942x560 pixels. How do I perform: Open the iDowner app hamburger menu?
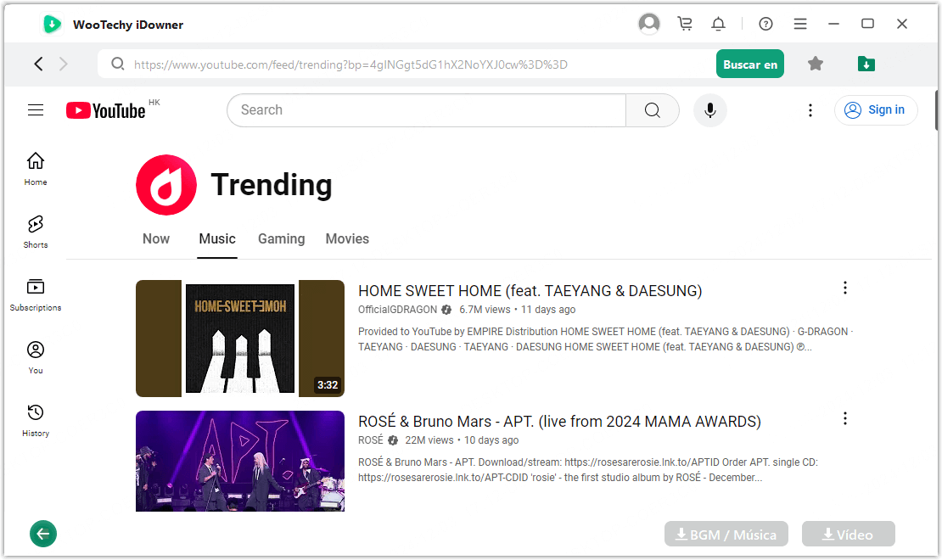800,24
